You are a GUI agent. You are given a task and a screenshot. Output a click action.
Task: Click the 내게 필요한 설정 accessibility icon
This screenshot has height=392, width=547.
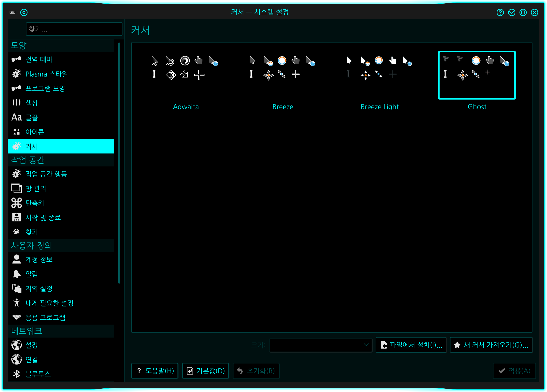coord(16,303)
